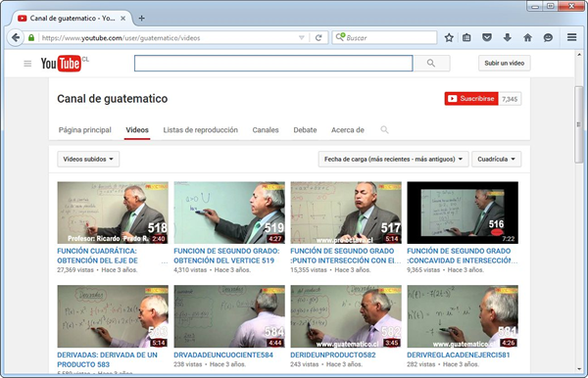Open the Acerca de tab
This screenshot has height=378, width=588.
(348, 130)
